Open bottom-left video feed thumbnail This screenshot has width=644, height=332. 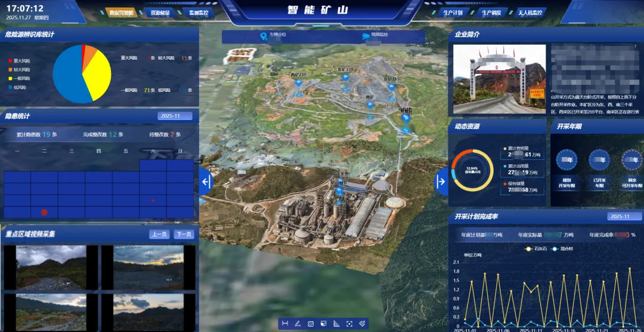tap(51, 312)
